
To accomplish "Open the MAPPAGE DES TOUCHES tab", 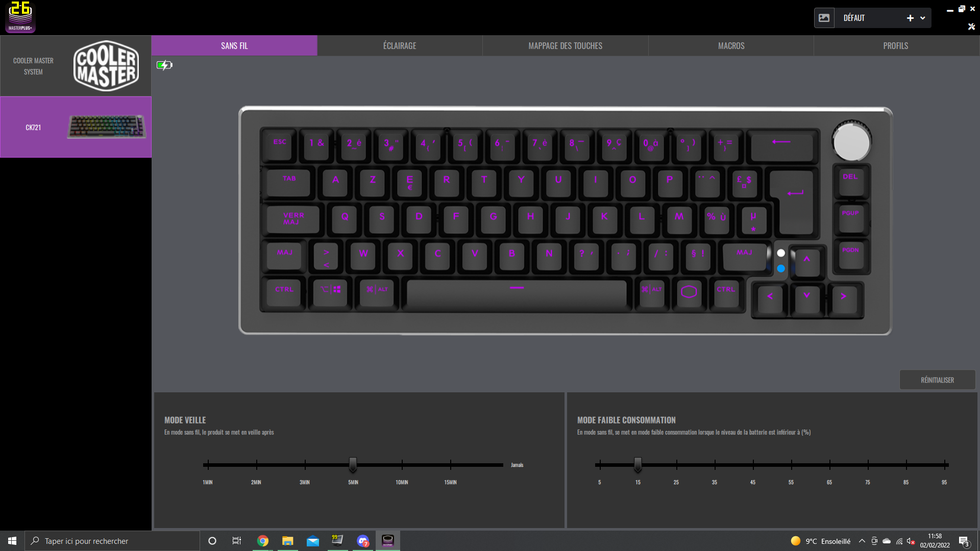I will click(x=565, y=46).
